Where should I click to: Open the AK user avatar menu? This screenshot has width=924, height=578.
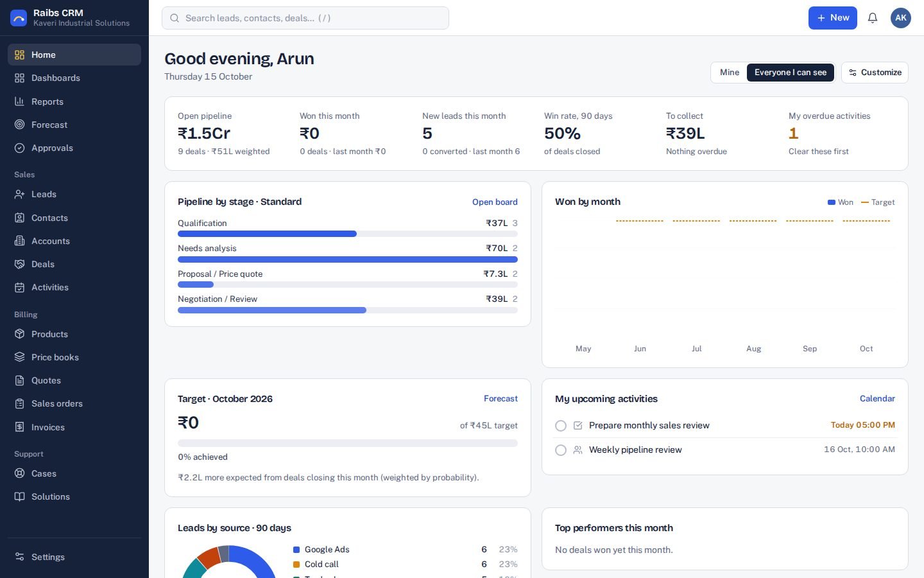(901, 18)
